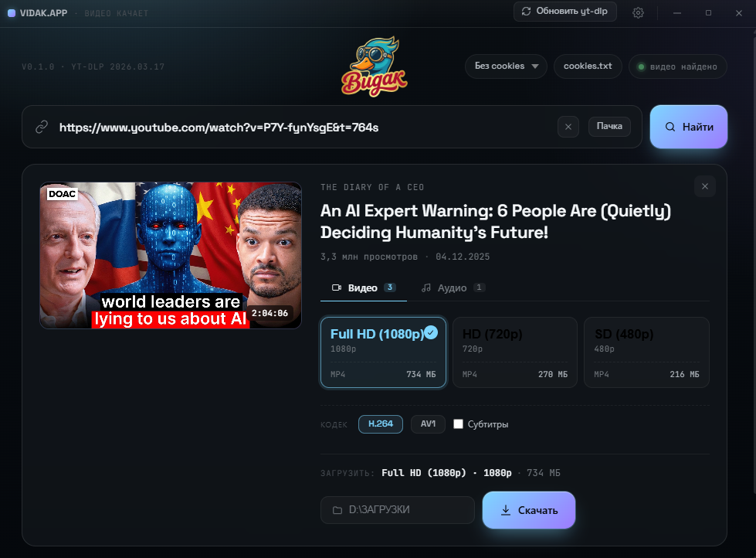This screenshot has height=558, width=756.
Task: Open settings with the gear icon
Action: [638, 12]
